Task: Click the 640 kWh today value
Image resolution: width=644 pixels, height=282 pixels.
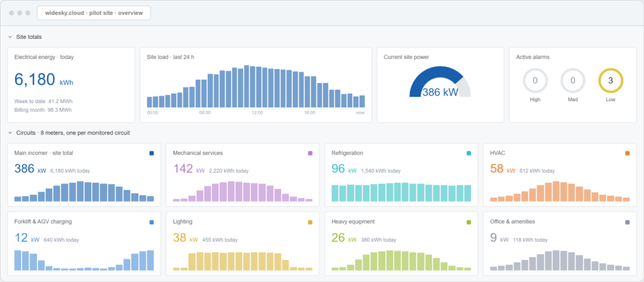Action: point(61,240)
